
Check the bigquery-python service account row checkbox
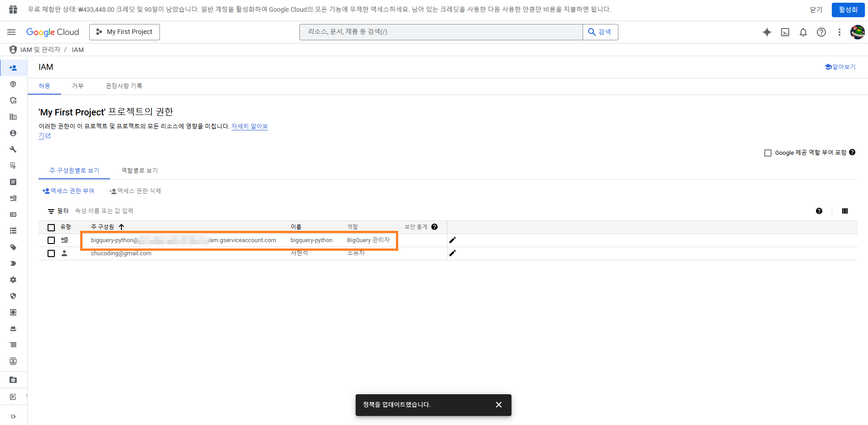point(51,240)
